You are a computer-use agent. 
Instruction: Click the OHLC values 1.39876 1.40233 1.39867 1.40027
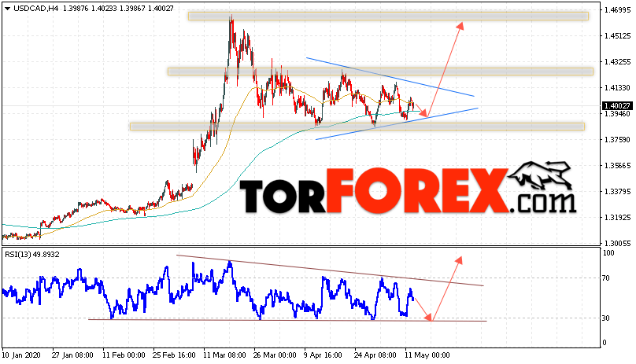pos(118,8)
